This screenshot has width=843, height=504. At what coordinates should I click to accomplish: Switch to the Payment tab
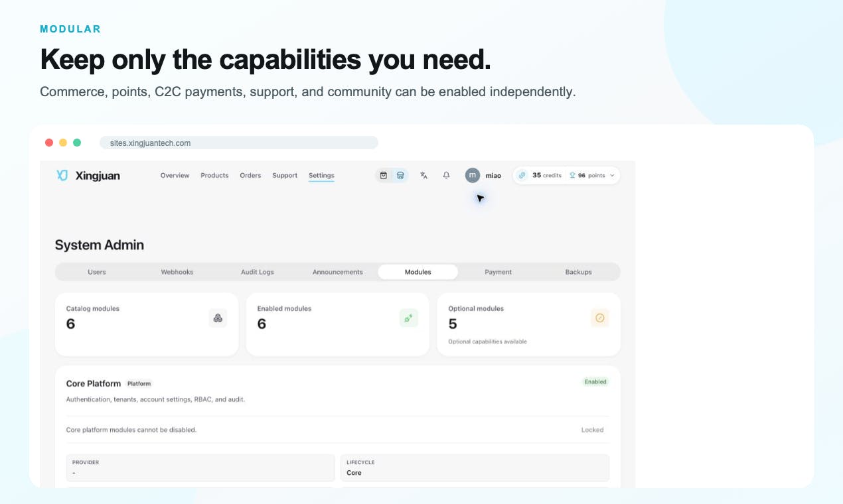(498, 272)
